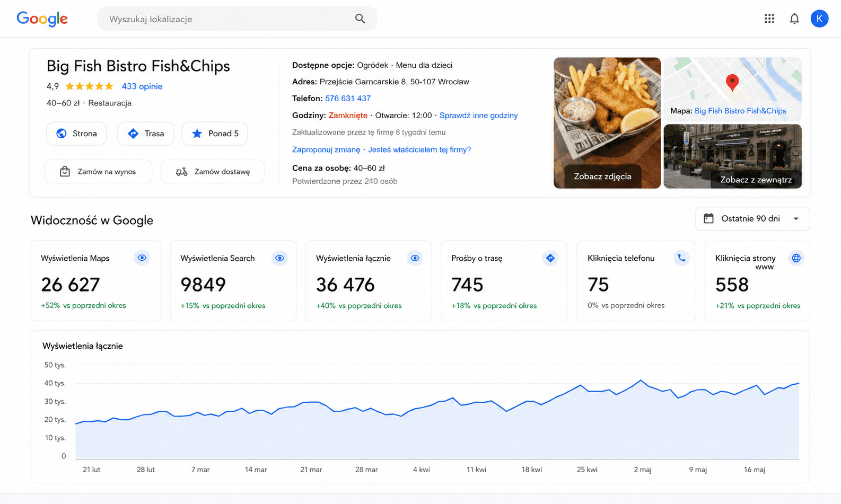Click the 9849 Search views value

pos(203,285)
